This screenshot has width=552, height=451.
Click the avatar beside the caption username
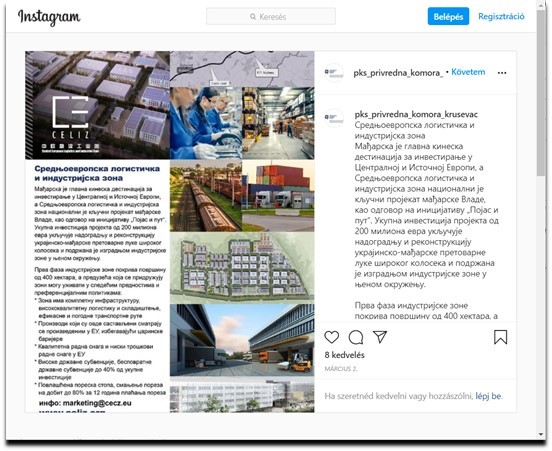point(334,118)
